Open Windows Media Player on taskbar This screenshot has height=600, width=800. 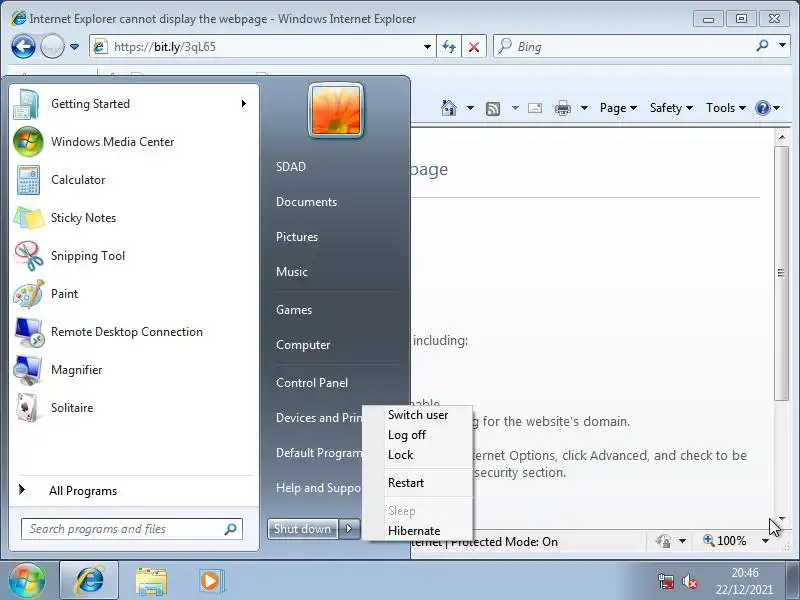[211, 581]
